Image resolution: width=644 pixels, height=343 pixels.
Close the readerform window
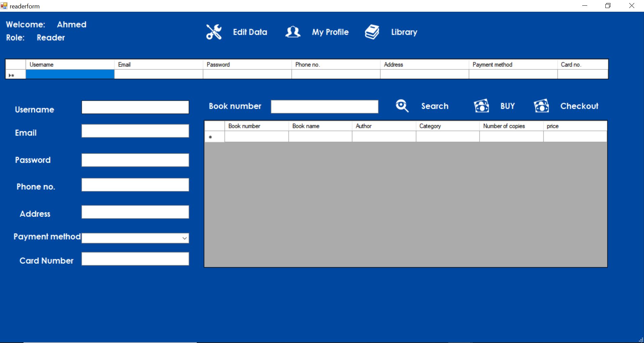pyautogui.click(x=632, y=6)
